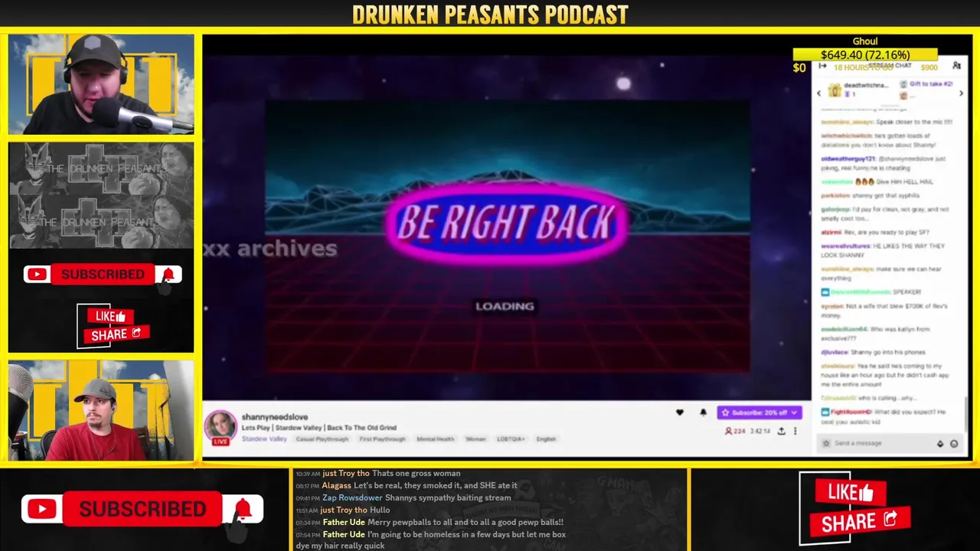Click the YouTube logo on bottom SUBSCRIBED banner
This screenshot has width=980, height=551.
tap(41, 510)
